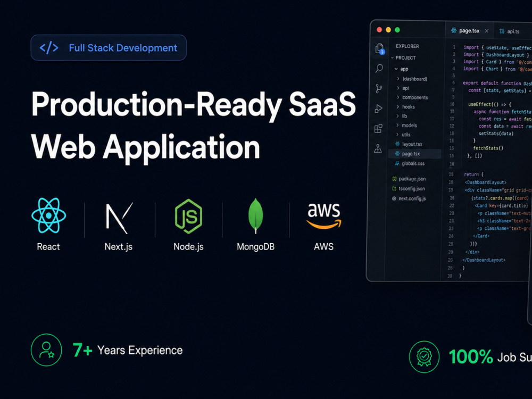The image size is (532, 399).
Task: Click the testing flask icon in activity bar
Action: pos(378,148)
